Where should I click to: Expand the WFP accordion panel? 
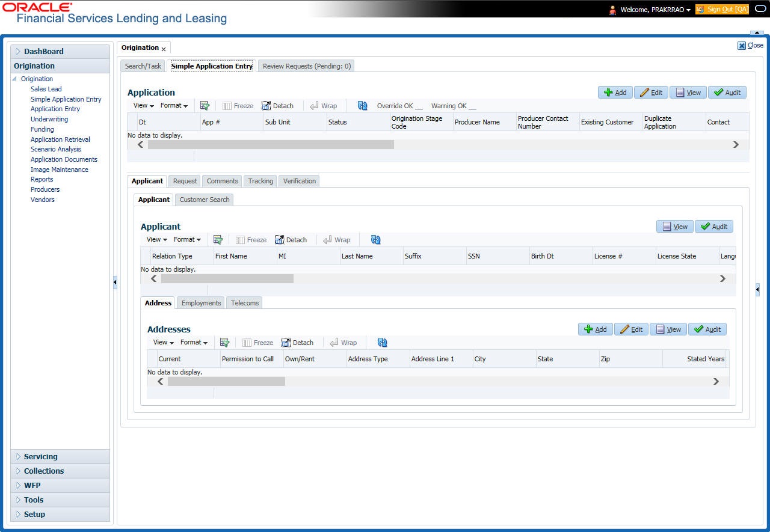(60, 486)
